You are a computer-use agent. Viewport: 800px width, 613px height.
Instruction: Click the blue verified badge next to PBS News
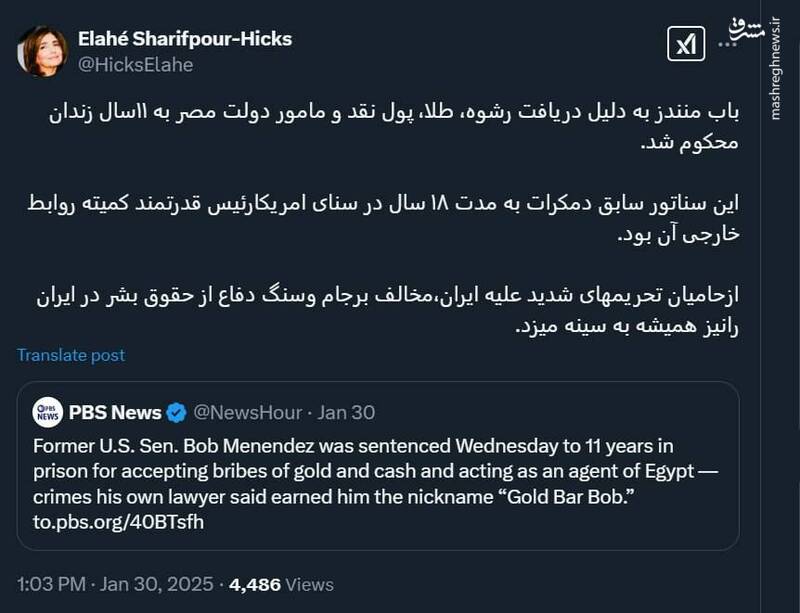[178, 408]
